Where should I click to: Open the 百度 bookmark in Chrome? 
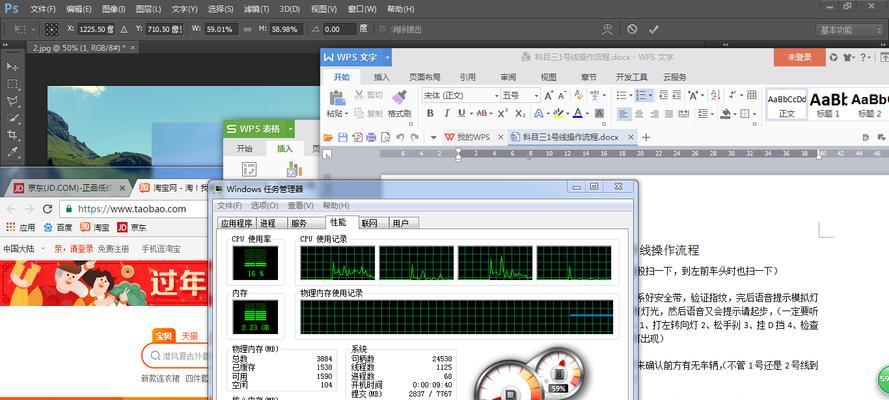point(58,227)
